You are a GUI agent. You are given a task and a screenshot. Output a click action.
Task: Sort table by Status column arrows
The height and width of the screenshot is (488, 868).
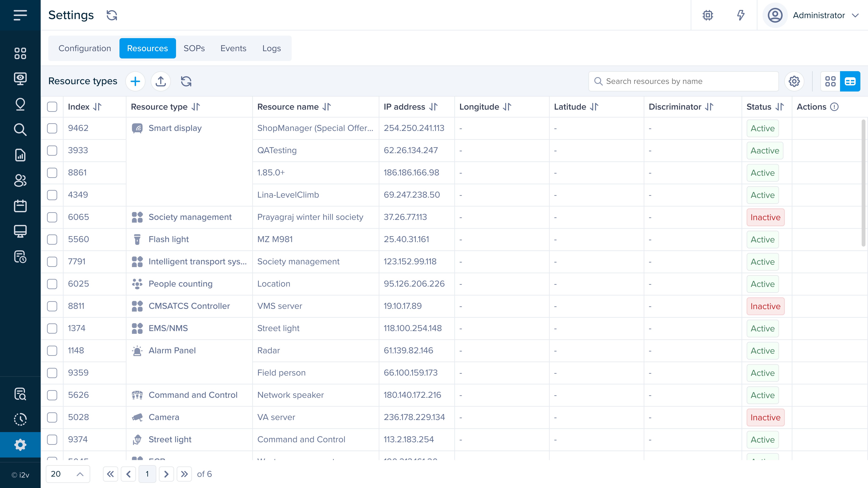(779, 107)
